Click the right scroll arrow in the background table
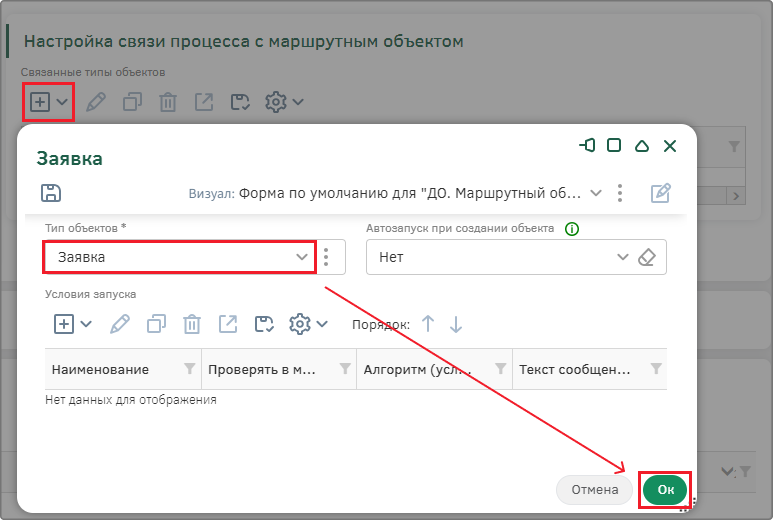The width and height of the screenshot is (773, 520). coord(736,196)
